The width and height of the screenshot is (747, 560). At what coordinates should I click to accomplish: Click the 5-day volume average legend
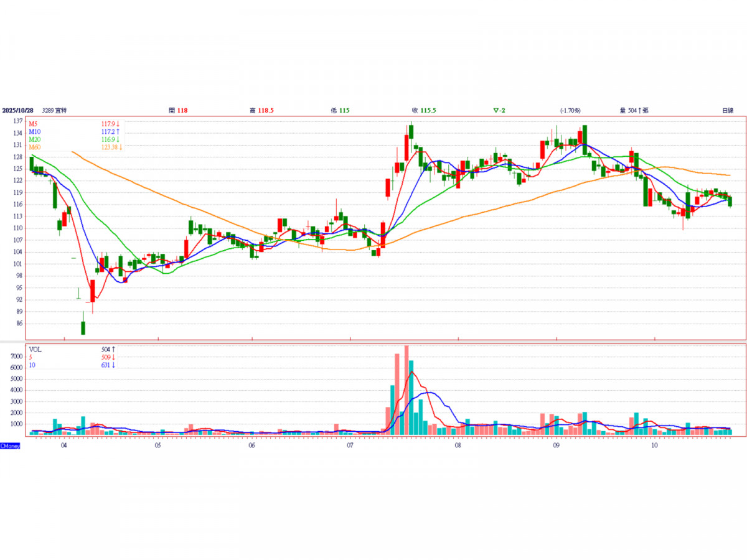pyautogui.click(x=31, y=357)
